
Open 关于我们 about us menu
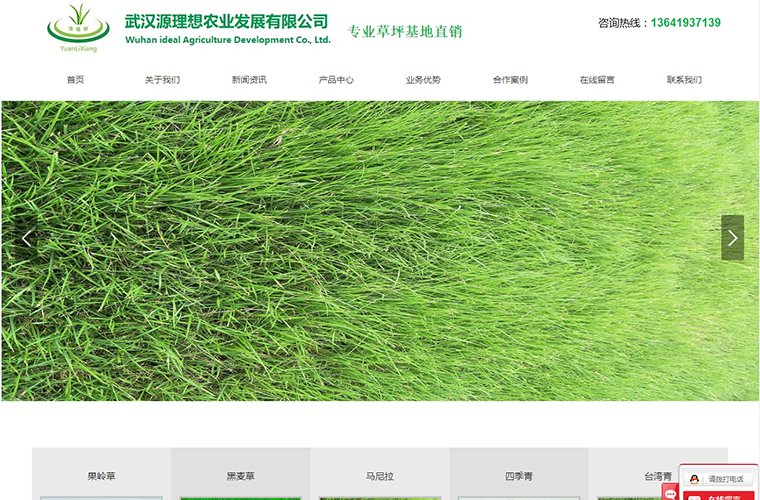click(x=162, y=80)
